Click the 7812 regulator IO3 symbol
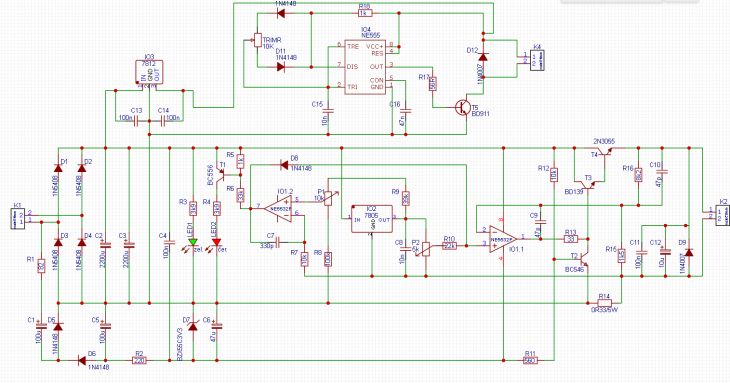Image resolution: width=730 pixels, height=383 pixels. 149,72
